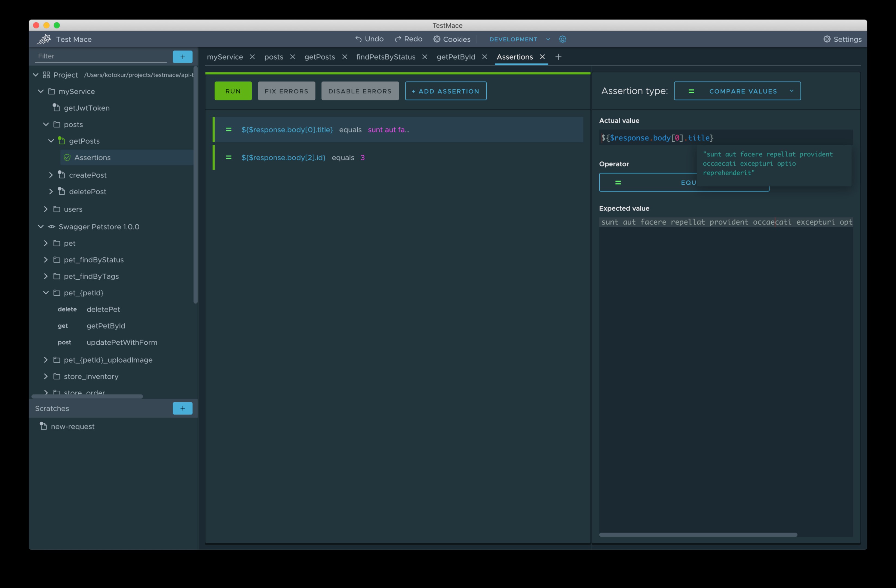Switch to the getPosts tab
The width and height of the screenshot is (896, 588).
pyautogui.click(x=319, y=57)
